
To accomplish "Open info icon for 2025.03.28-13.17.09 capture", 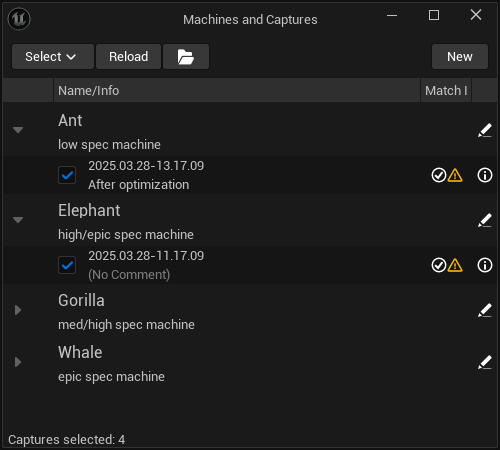I will tap(485, 175).
